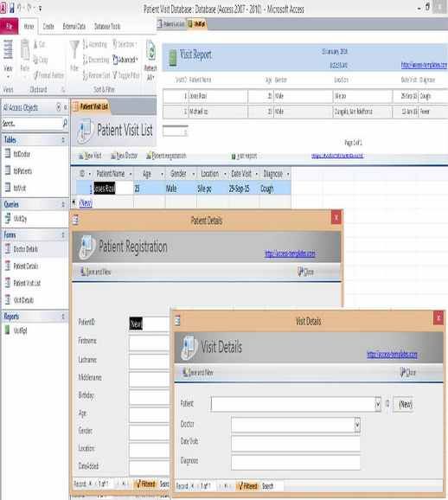
Task: Open the Patient combo box dropdown arrow
Action: tap(378, 404)
